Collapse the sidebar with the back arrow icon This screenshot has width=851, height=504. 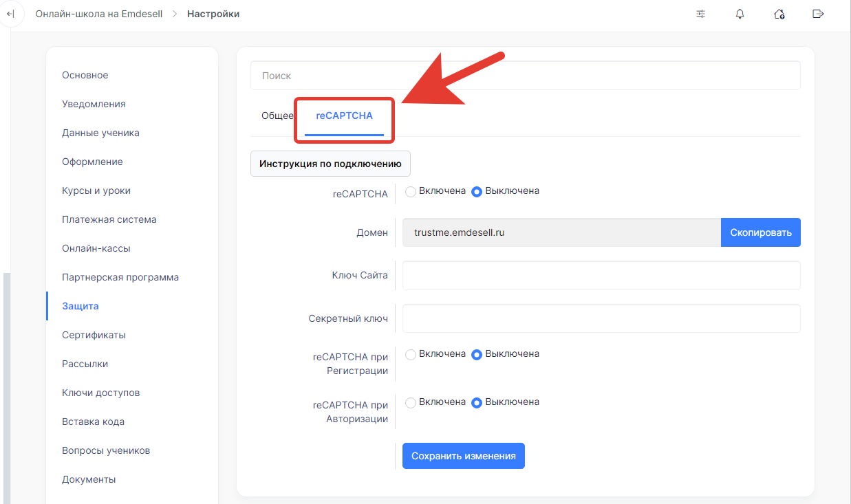coord(10,14)
